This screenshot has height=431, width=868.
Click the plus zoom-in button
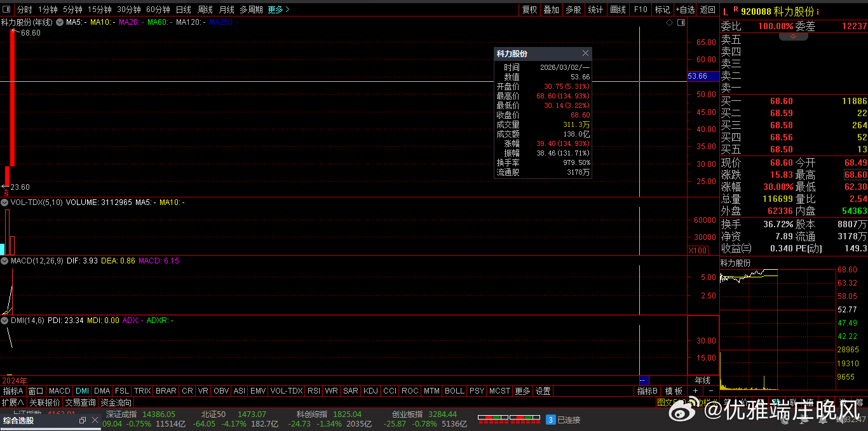point(695,391)
